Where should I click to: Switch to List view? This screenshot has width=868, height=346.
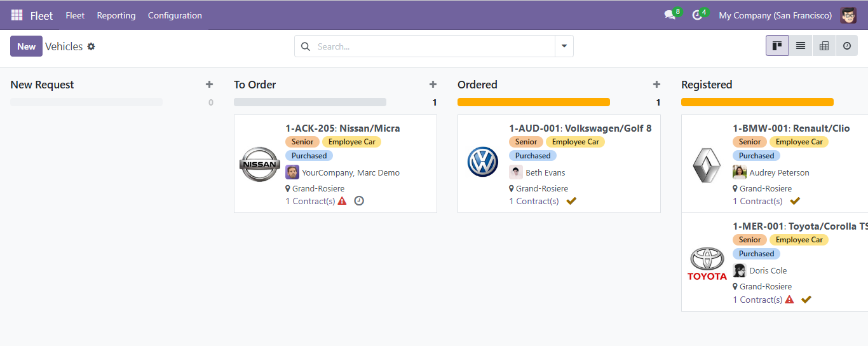tap(801, 46)
